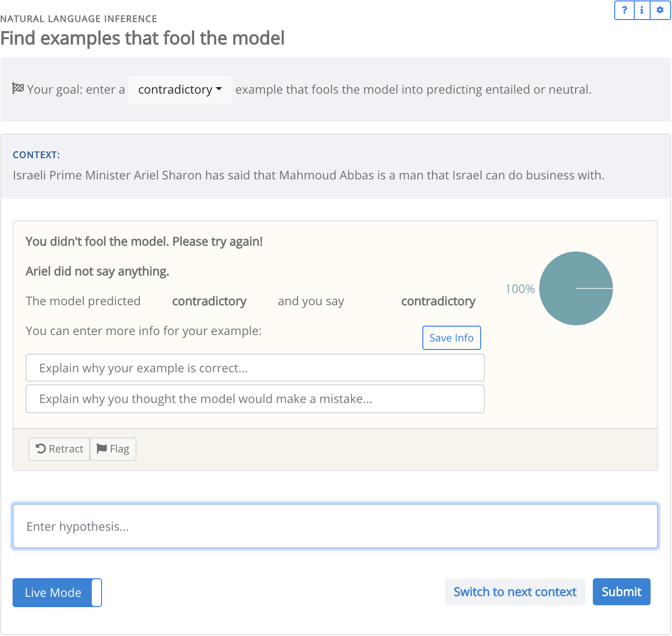Screen dimensions: 672x636
Task: Select the 'model would make a mistake' explanation field
Action: (255, 399)
